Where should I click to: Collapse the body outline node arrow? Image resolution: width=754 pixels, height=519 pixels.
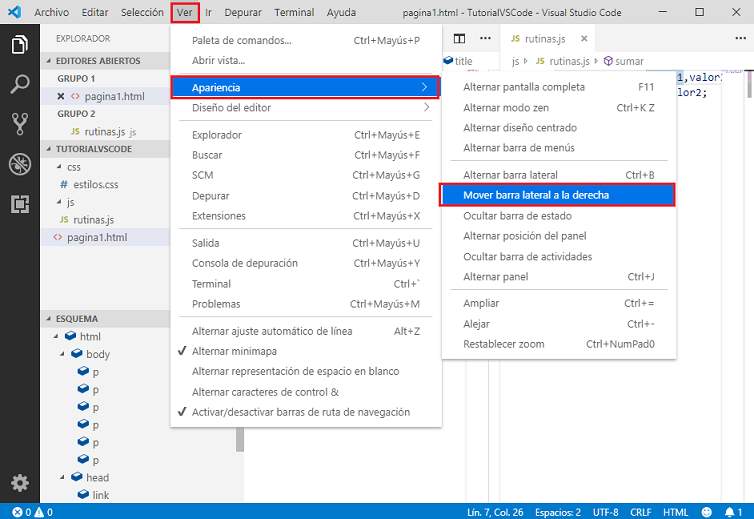click(x=63, y=354)
